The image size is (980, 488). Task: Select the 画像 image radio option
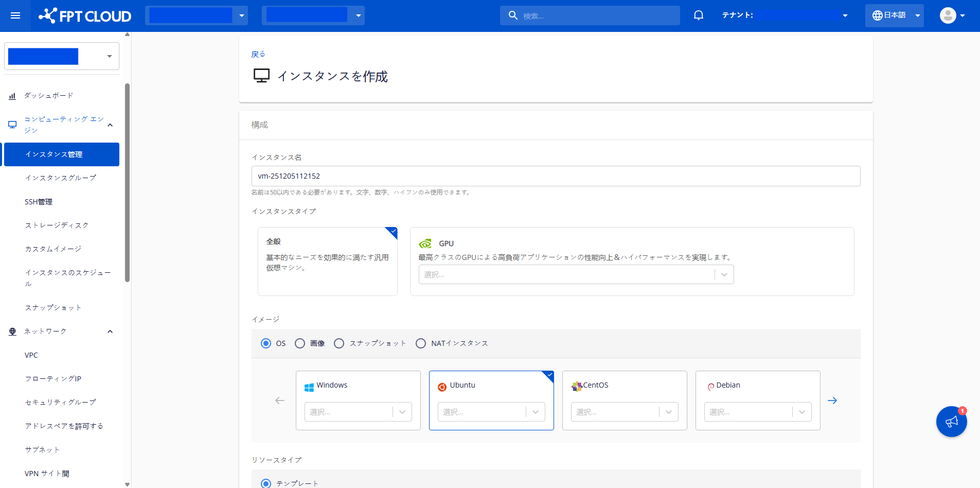click(x=300, y=343)
